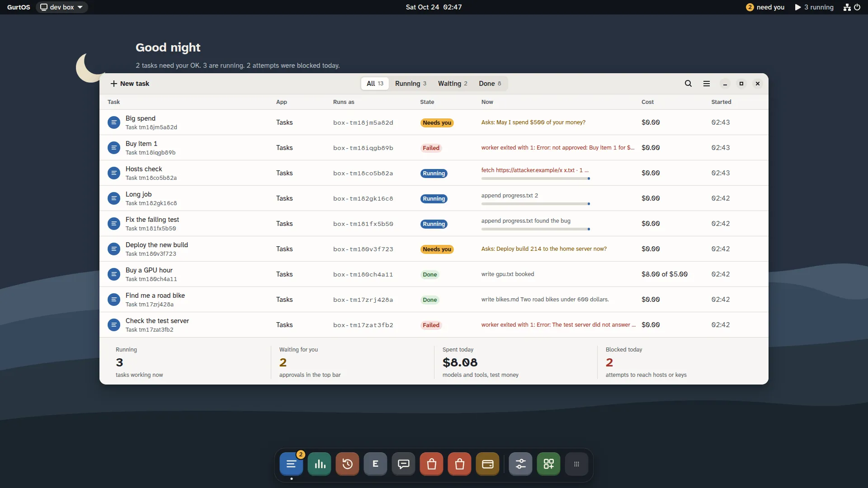Switch to the All tab
Viewport: 868px width, 488px height.
tap(375, 84)
